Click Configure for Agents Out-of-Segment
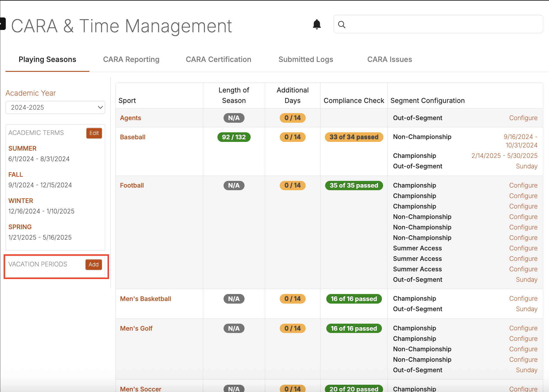This screenshot has height=392, width=549. (523, 118)
